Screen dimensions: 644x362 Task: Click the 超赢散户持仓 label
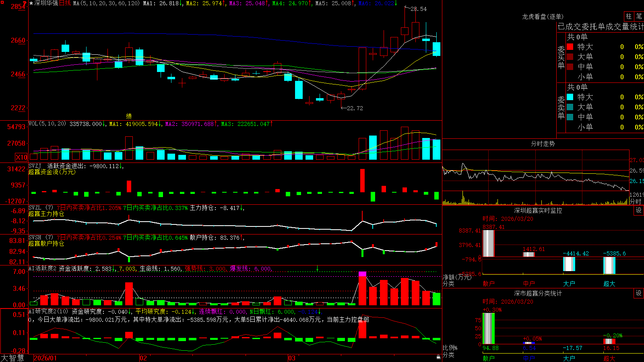pos(46,243)
